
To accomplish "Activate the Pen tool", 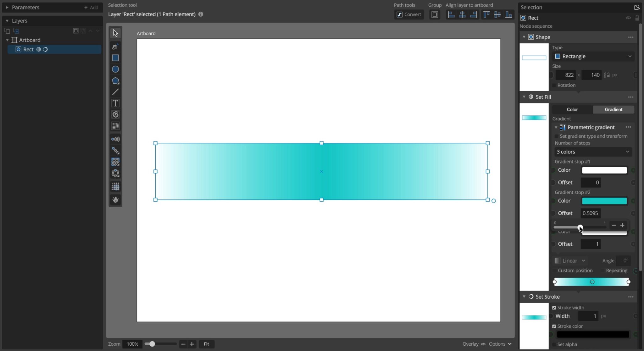I will [115, 46].
